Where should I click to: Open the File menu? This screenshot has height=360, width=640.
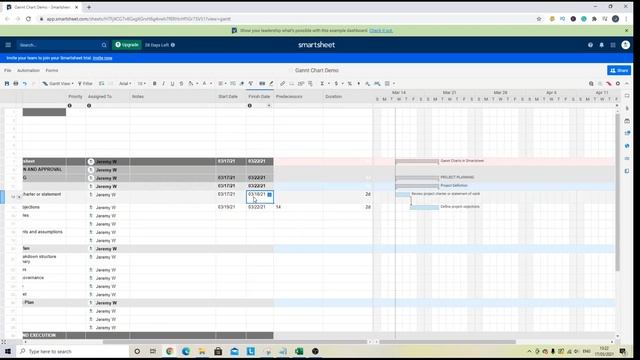point(8,71)
